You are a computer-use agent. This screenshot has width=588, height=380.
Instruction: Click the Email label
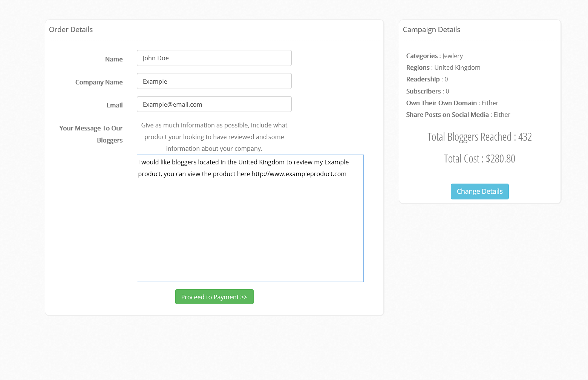pyautogui.click(x=115, y=105)
